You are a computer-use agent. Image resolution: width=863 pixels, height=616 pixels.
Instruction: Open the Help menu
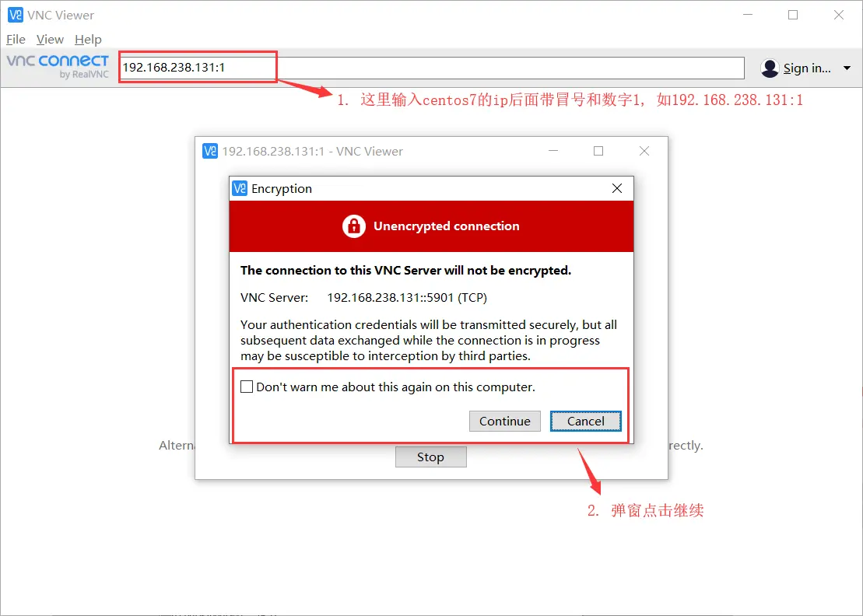(x=88, y=40)
